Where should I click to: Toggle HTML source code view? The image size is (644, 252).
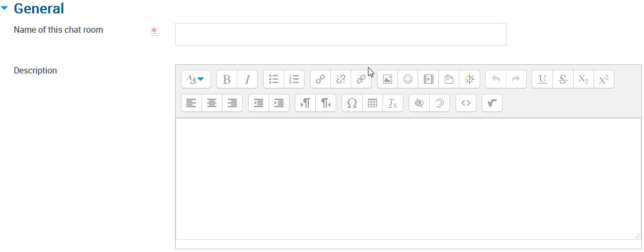pyautogui.click(x=466, y=103)
